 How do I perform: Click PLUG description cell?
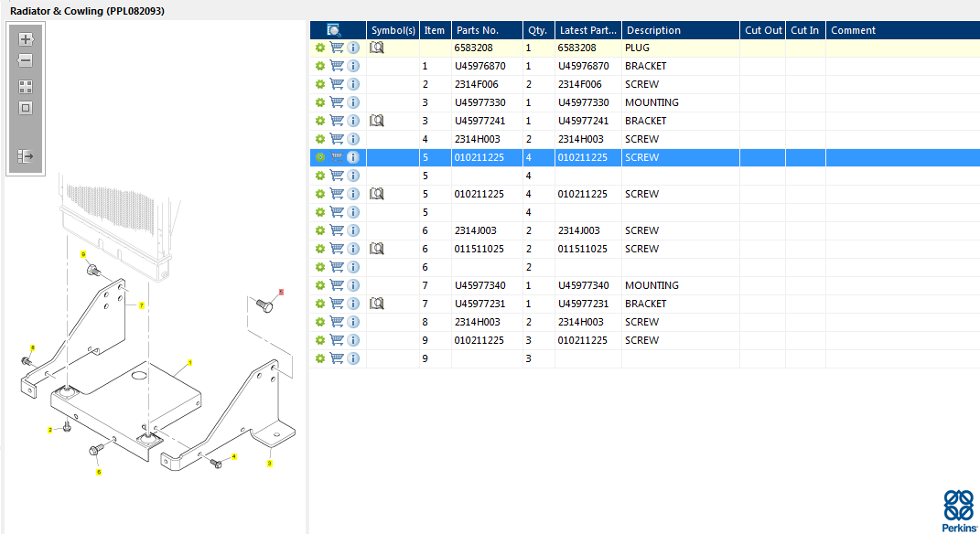(681, 48)
